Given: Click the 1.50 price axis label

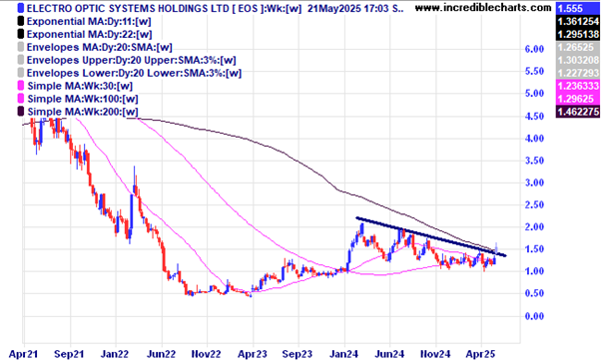Looking at the screenshot, I should tap(534, 249).
